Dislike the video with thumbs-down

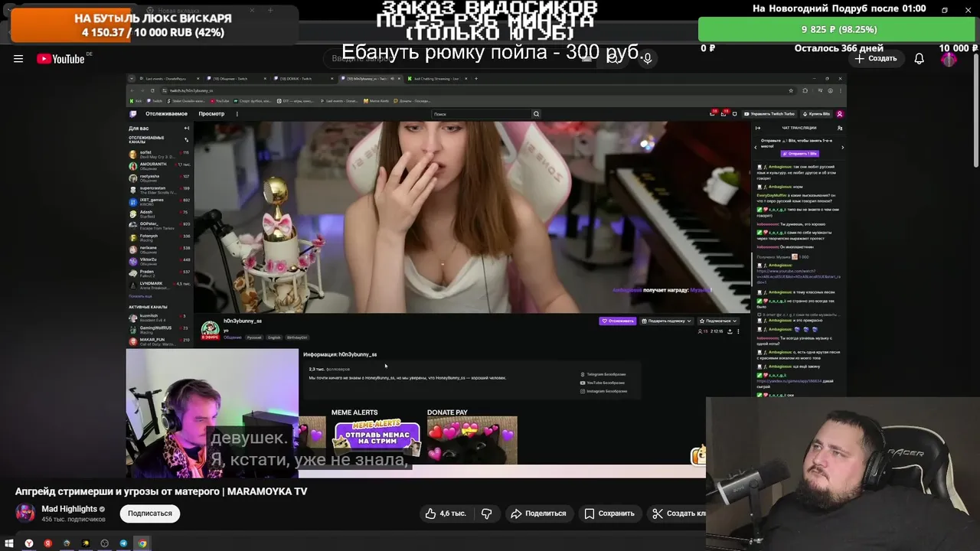pos(486,514)
